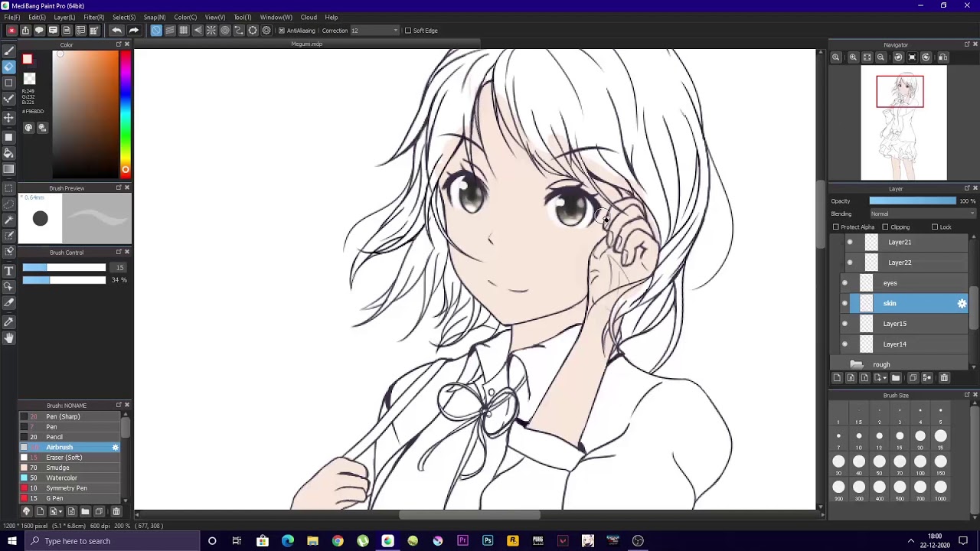Viewport: 980px width, 551px height.
Task: Toggle the AntiAliasing checkbox
Action: [x=282, y=31]
